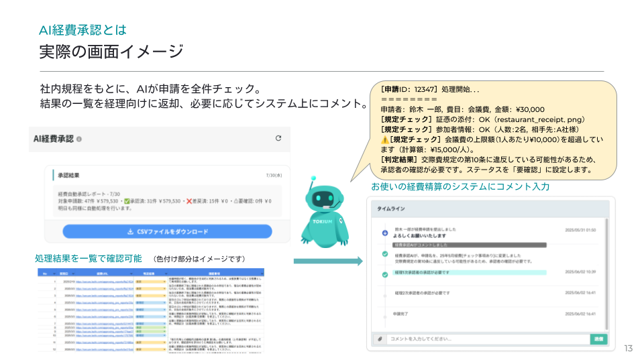Click the warning triangle icon in speech bubble
The image size is (644, 362).
point(384,139)
